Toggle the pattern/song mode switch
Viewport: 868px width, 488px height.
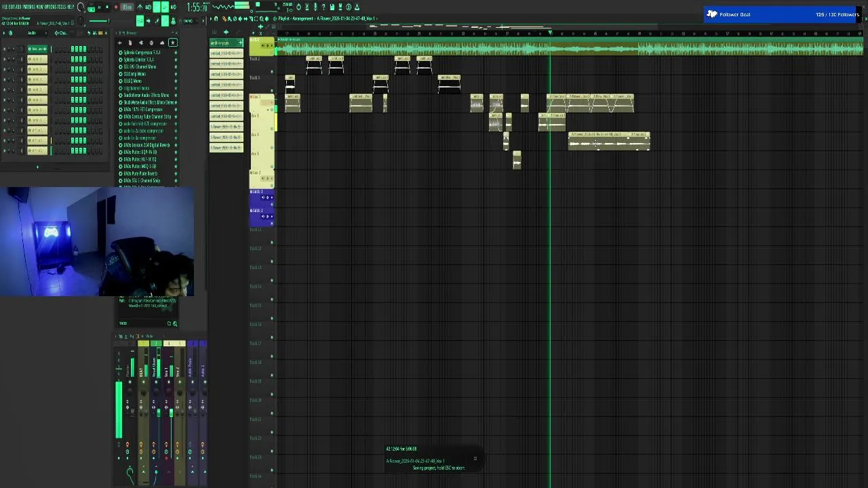[92, 8]
